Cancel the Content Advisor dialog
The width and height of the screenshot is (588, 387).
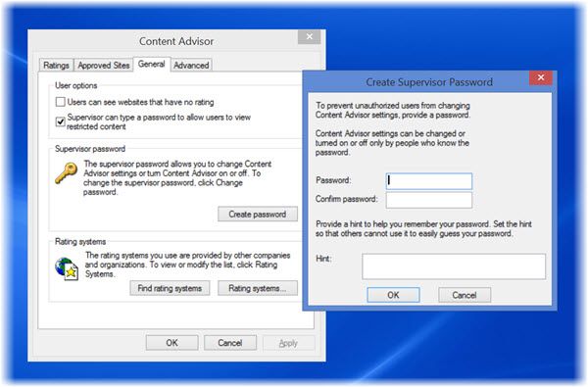230,343
